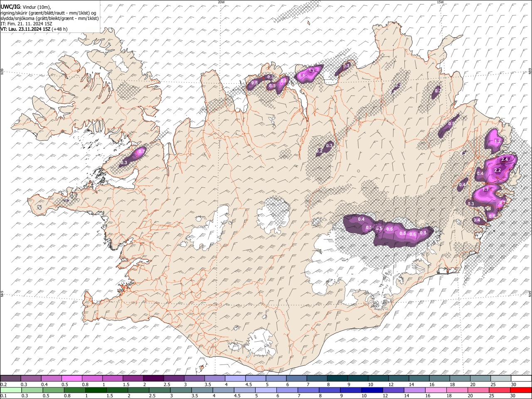Select the lower legend swatch starting at 25

click(500, 390)
